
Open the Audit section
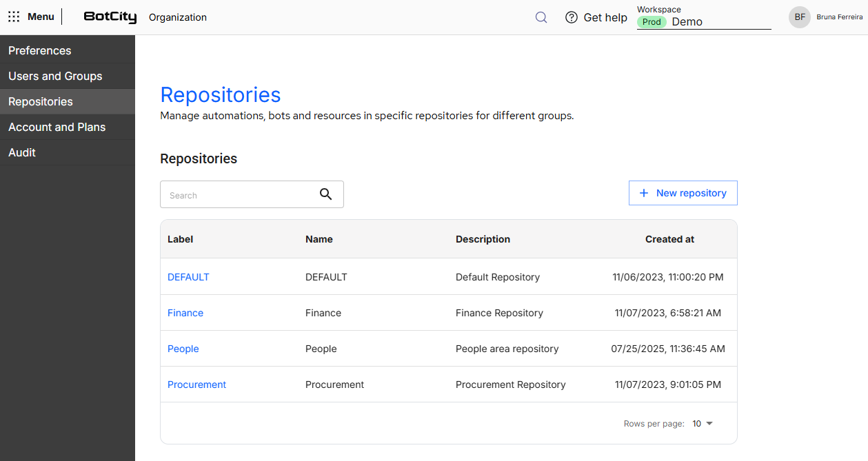pyautogui.click(x=68, y=153)
